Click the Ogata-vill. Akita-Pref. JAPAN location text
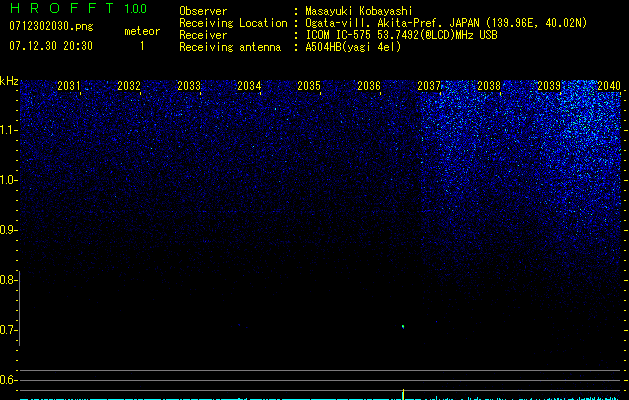The height and width of the screenshot is (400, 629). [446, 23]
